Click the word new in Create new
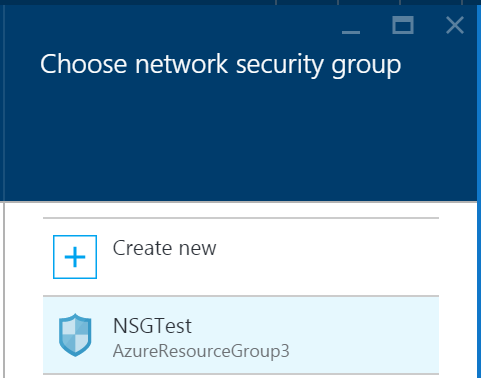481x378 pixels. pyautogui.click(x=198, y=250)
